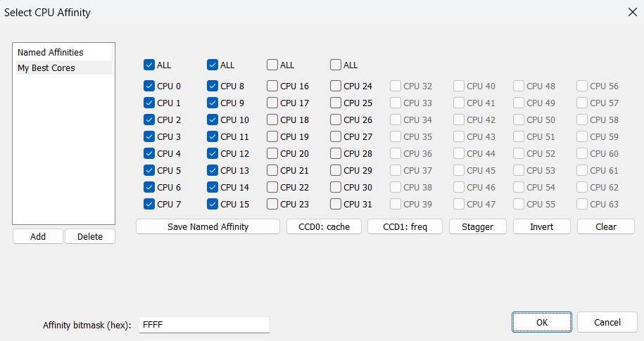Delete the selected named affinity
Image resolution: width=644 pixels, height=341 pixels.
coord(89,236)
